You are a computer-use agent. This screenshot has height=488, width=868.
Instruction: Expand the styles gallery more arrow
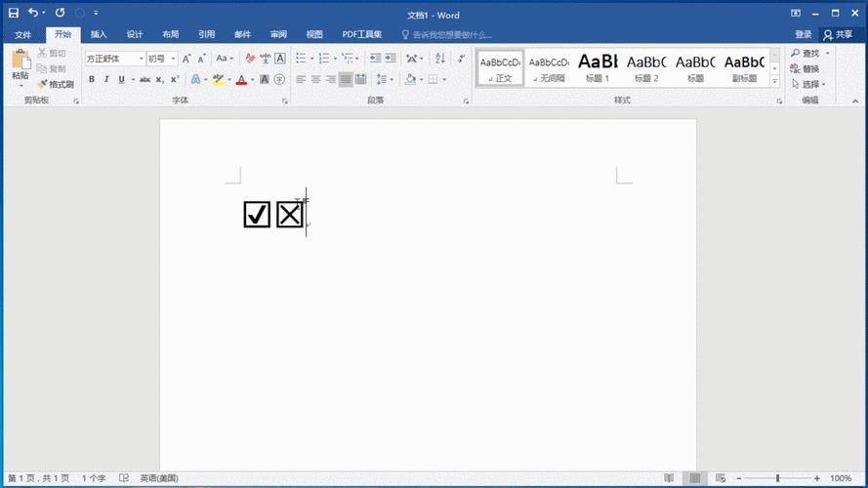[775, 82]
